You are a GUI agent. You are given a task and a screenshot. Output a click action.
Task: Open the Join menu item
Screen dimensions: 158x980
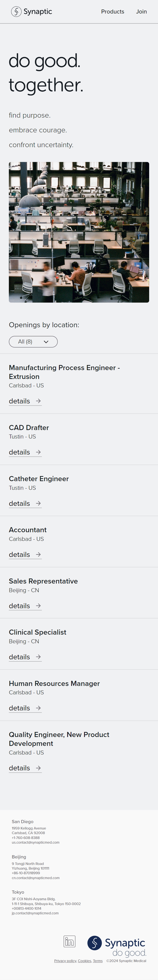142,12
